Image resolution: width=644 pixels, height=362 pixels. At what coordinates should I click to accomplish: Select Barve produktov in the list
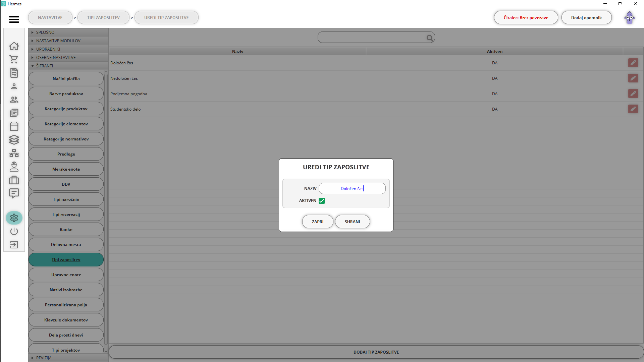[66, 94]
